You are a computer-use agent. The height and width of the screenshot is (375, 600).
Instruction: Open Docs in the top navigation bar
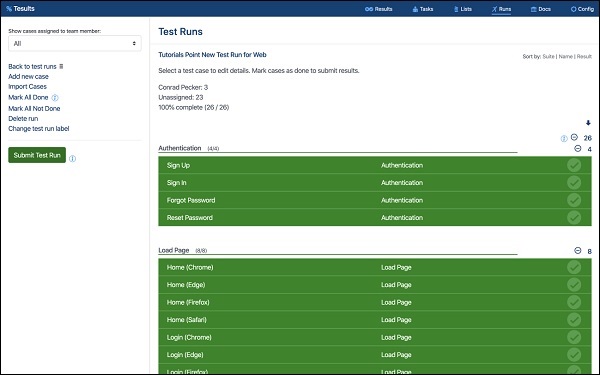pyautogui.click(x=541, y=9)
